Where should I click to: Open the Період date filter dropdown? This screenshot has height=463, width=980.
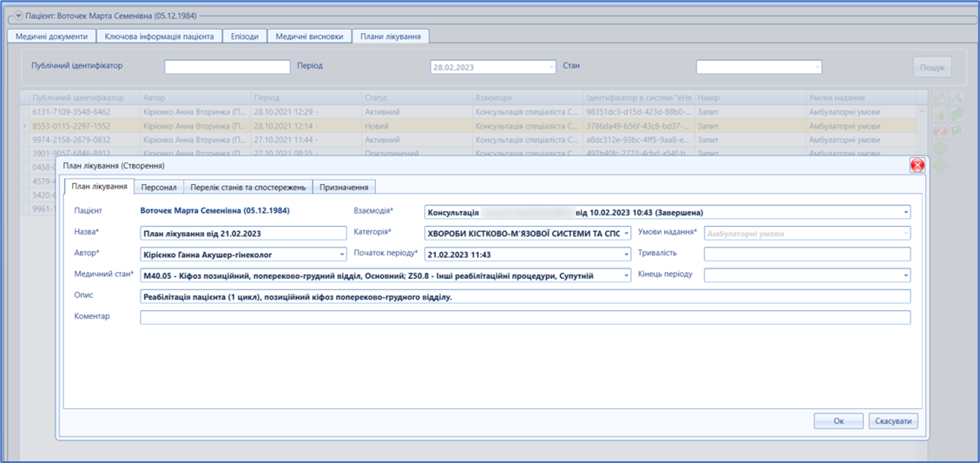click(x=551, y=67)
